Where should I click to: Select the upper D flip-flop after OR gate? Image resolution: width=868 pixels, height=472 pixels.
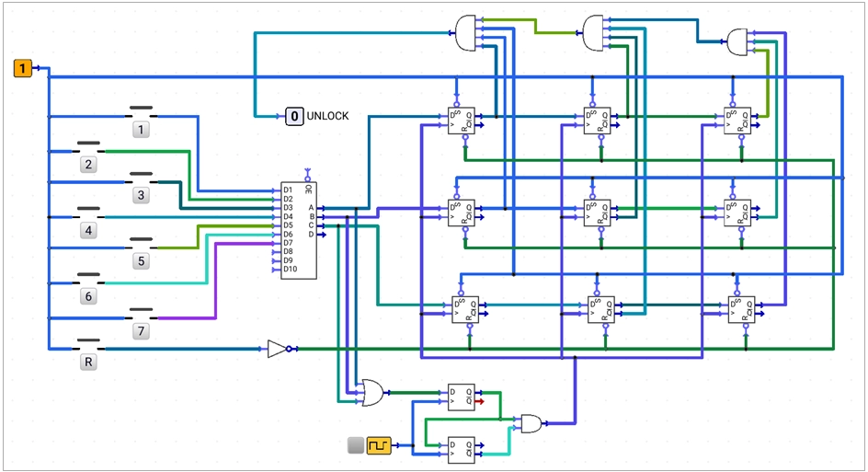(462, 397)
